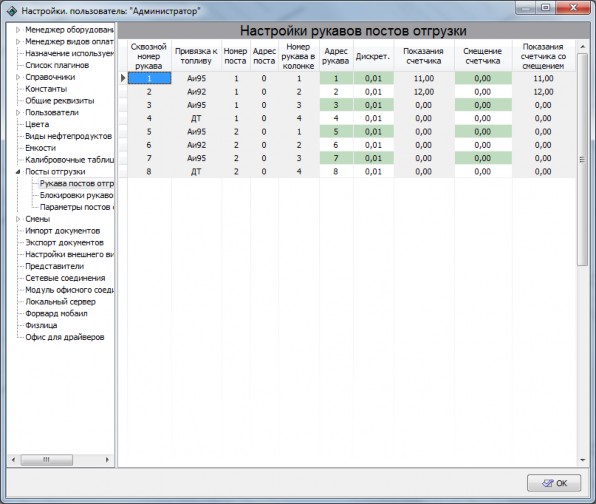Collapse the Посты отгрузки tree node
This screenshot has height=504, width=596.
pyautogui.click(x=17, y=172)
